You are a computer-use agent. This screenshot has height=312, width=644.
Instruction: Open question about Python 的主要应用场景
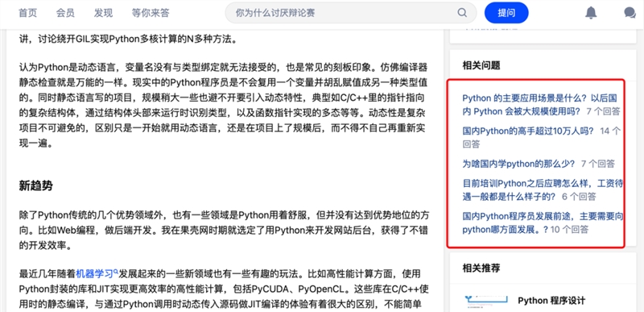[540, 105]
